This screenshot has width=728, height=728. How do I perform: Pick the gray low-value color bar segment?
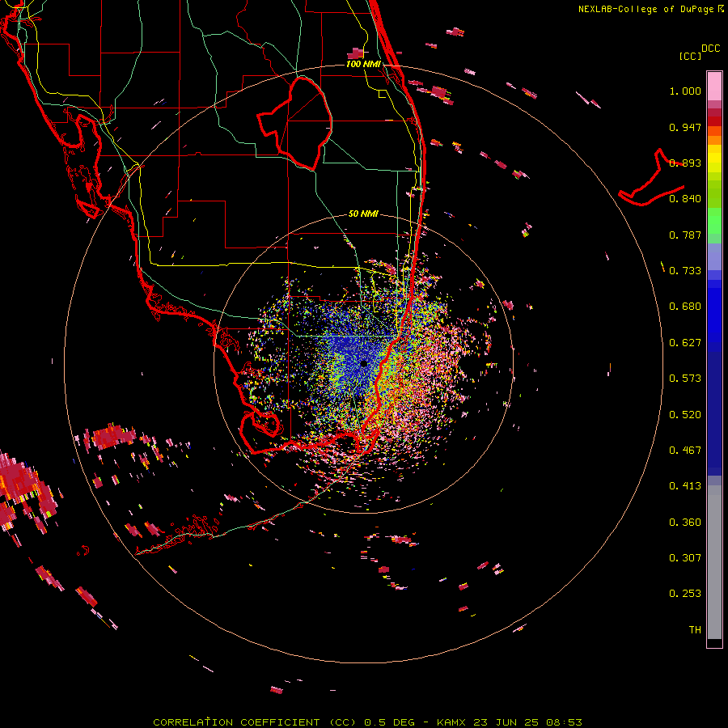714,562
